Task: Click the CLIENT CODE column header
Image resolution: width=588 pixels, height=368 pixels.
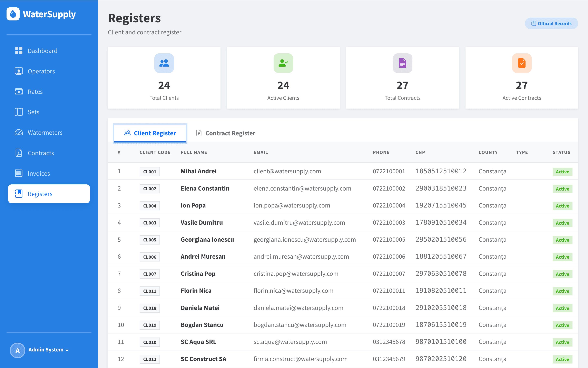Action: [x=155, y=152]
